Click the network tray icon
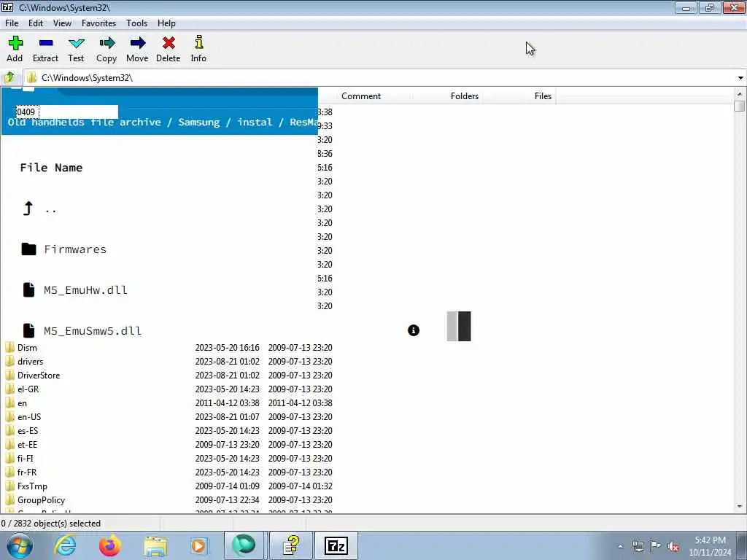This screenshot has width=747, height=560. tap(638, 547)
